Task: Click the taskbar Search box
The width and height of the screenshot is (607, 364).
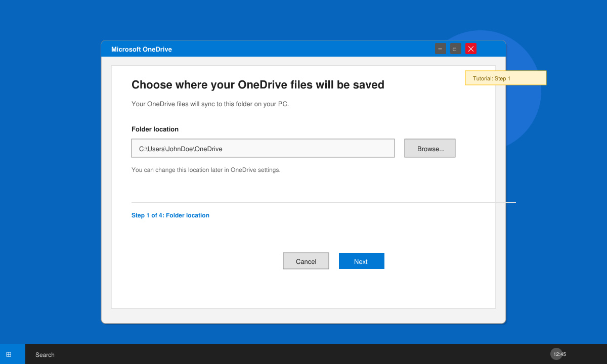Action: 45,355
